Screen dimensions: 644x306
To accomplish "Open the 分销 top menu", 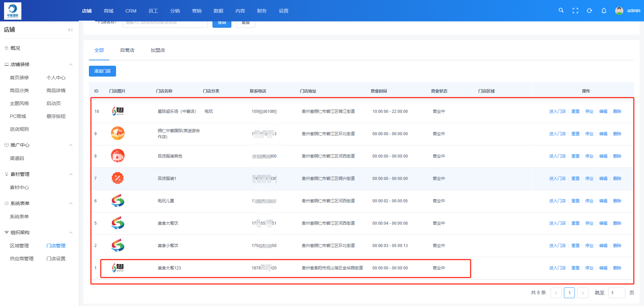I will tap(175, 11).
